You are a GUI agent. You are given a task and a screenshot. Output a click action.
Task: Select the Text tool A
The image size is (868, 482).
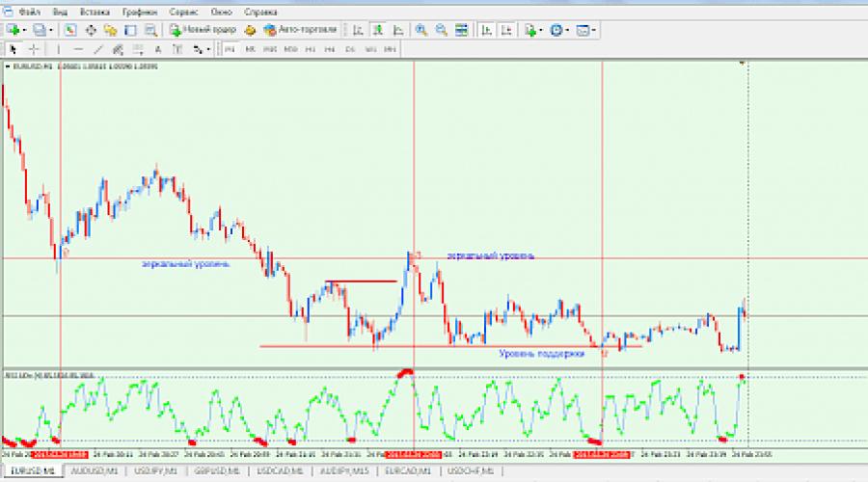[158, 49]
